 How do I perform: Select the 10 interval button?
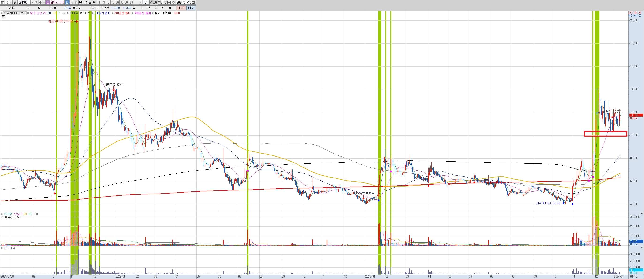click(x=113, y=2)
